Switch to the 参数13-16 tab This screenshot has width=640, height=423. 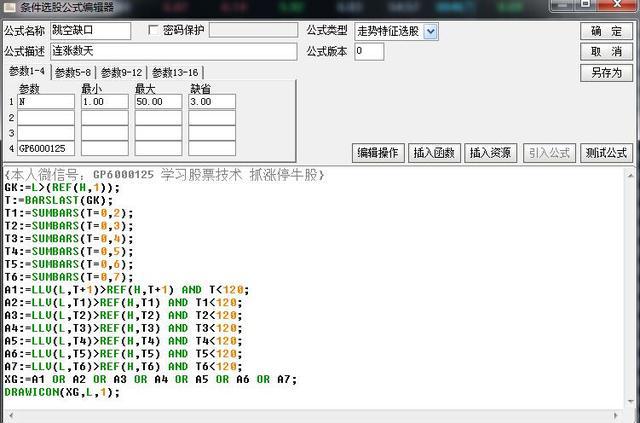pyautogui.click(x=175, y=73)
